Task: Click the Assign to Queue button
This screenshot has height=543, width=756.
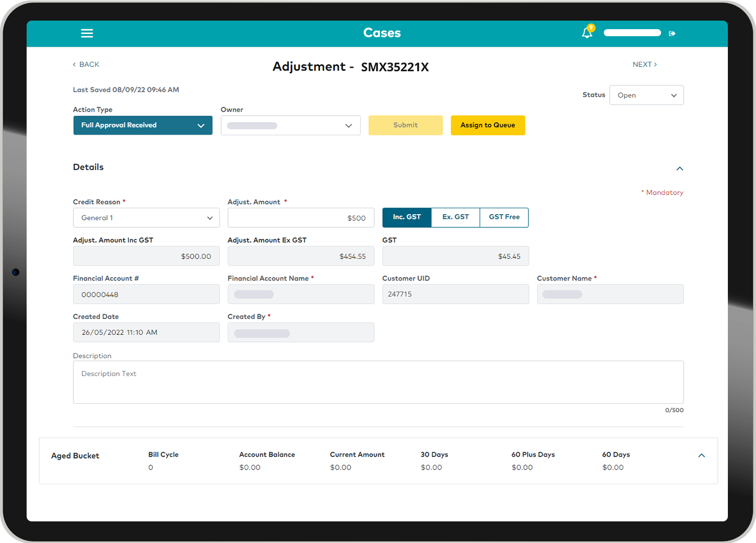Action: pyautogui.click(x=488, y=125)
